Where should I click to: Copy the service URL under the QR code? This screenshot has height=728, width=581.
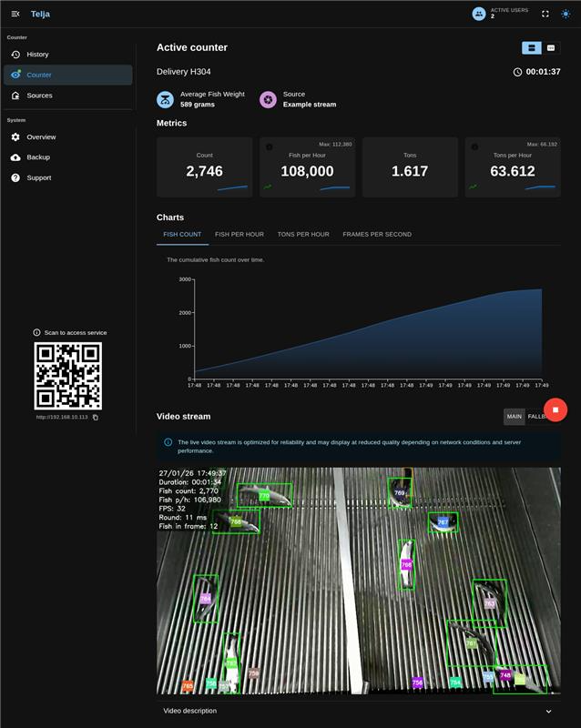[x=96, y=418]
